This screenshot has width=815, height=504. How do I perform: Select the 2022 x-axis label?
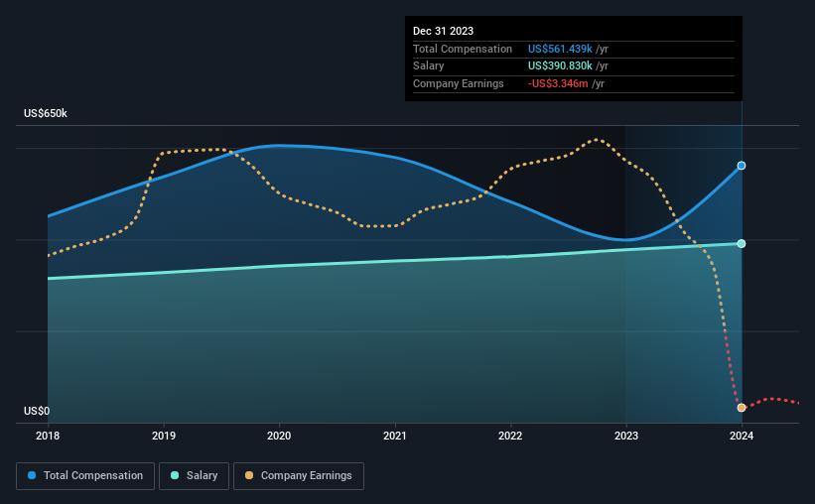click(510, 436)
